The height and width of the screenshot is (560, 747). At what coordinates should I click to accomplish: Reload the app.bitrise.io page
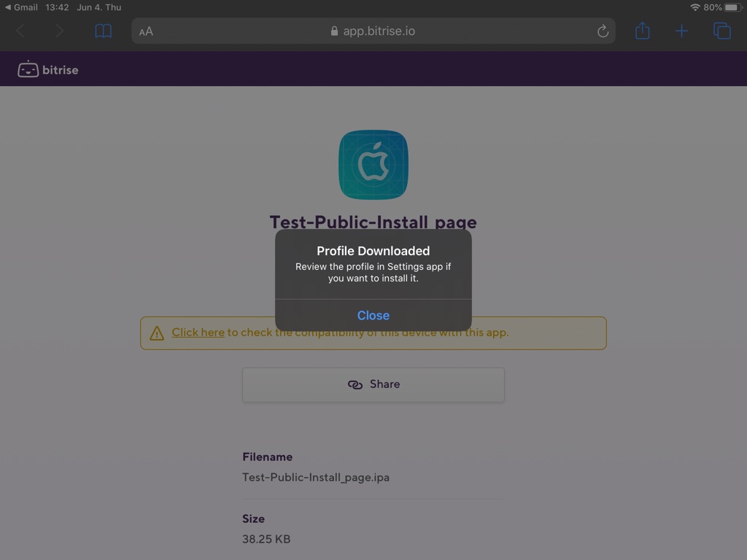pyautogui.click(x=603, y=31)
